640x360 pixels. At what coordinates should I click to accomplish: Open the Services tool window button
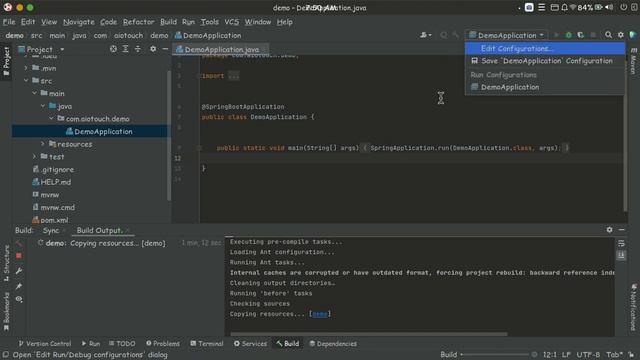(250, 344)
